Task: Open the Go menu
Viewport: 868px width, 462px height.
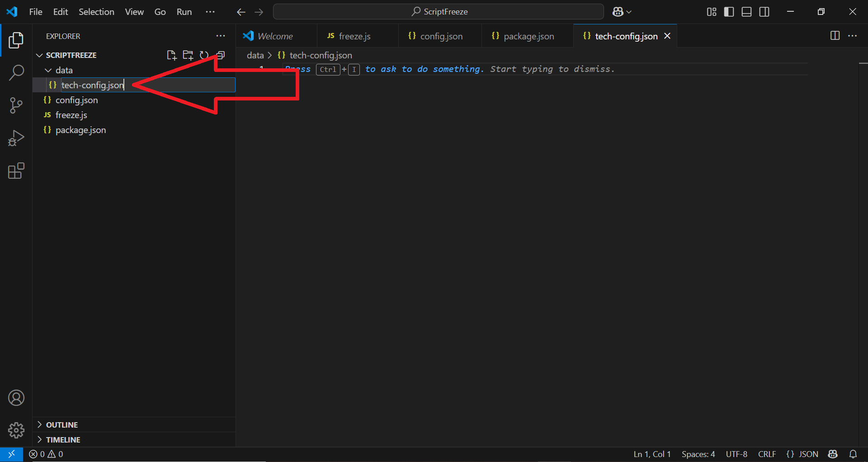Action: coord(160,12)
